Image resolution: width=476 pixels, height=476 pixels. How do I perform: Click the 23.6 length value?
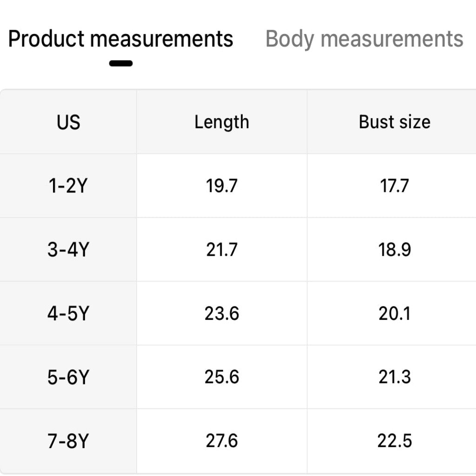point(222,314)
